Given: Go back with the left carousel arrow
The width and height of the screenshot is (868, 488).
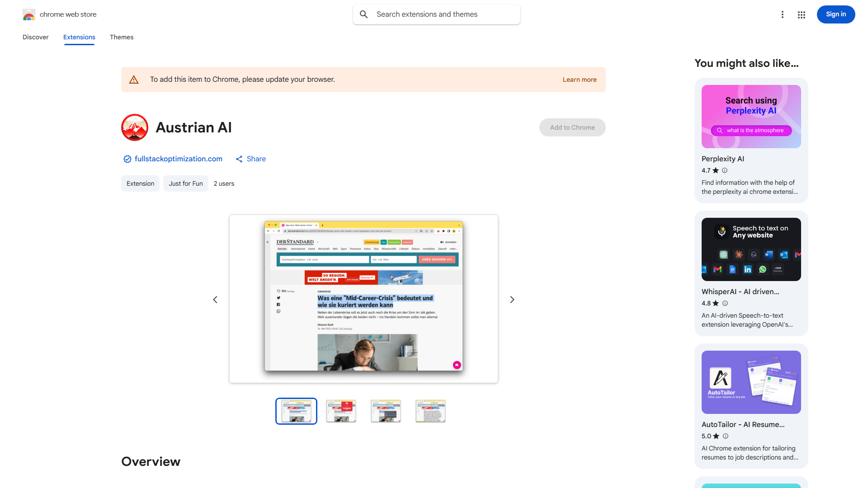Looking at the screenshot, I should tap(215, 299).
